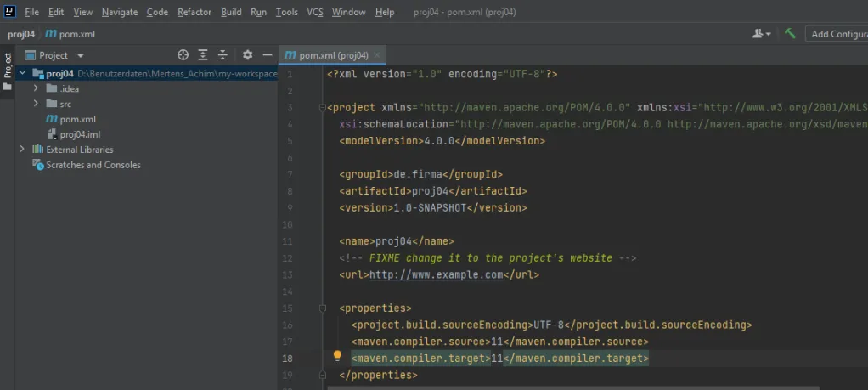This screenshot has width=868, height=390.
Task: Open the Build menu
Action: (x=231, y=12)
